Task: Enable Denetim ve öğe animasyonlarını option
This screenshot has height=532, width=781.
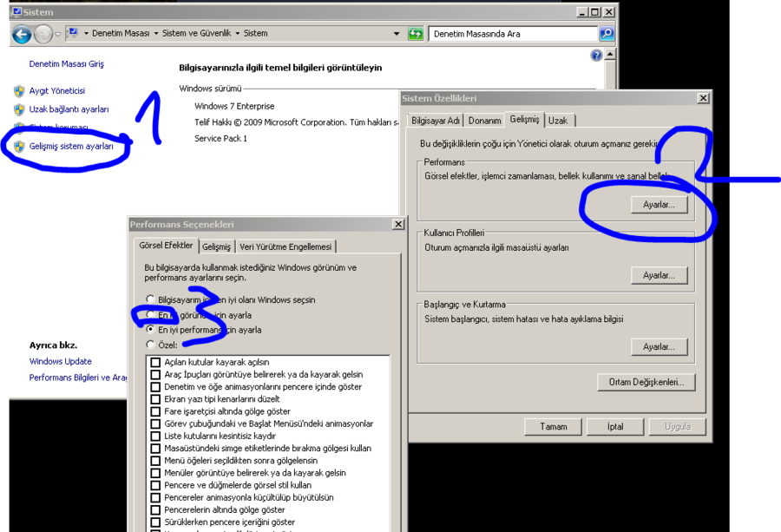Action: pos(155,387)
